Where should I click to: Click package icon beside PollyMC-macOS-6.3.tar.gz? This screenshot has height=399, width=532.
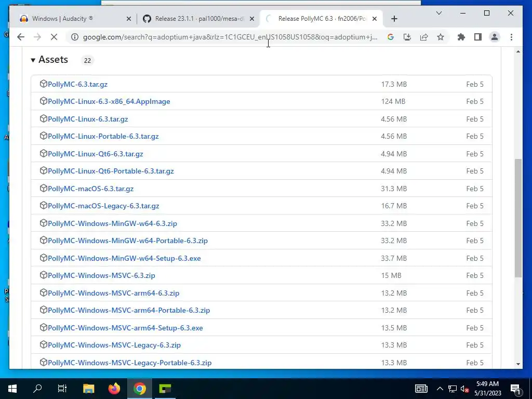point(43,188)
